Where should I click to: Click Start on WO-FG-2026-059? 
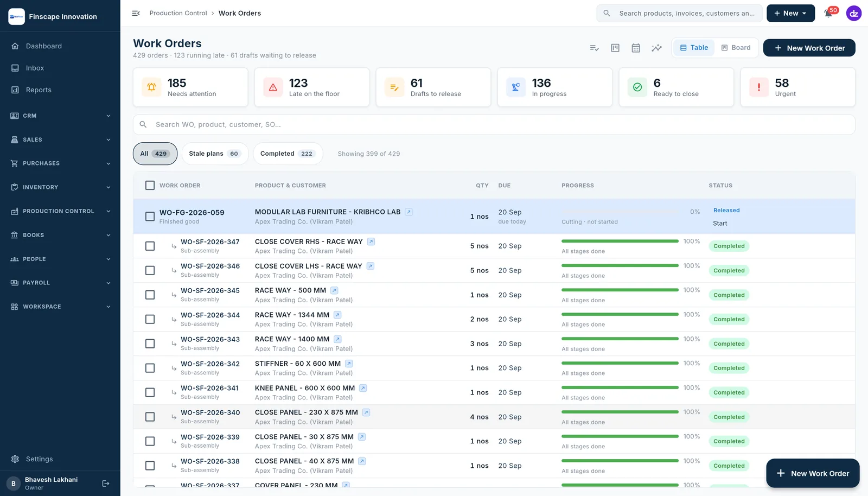point(720,224)
